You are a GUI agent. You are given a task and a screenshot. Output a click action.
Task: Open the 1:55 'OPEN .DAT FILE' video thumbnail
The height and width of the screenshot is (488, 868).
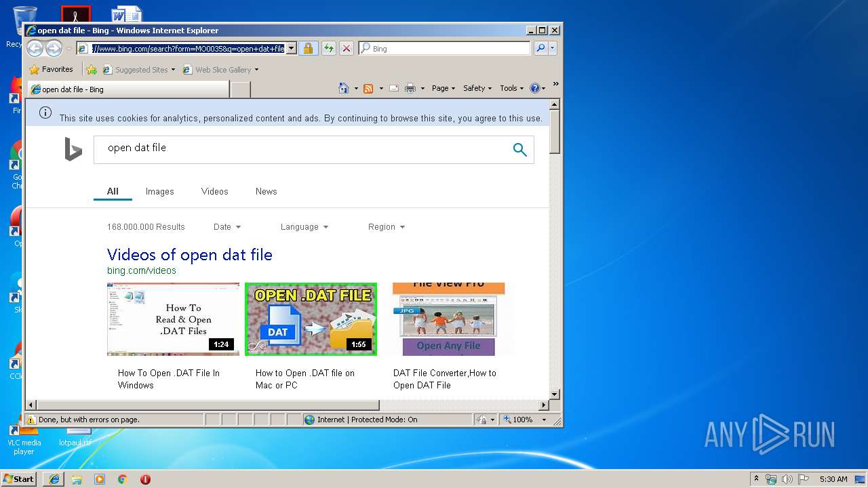311,319
